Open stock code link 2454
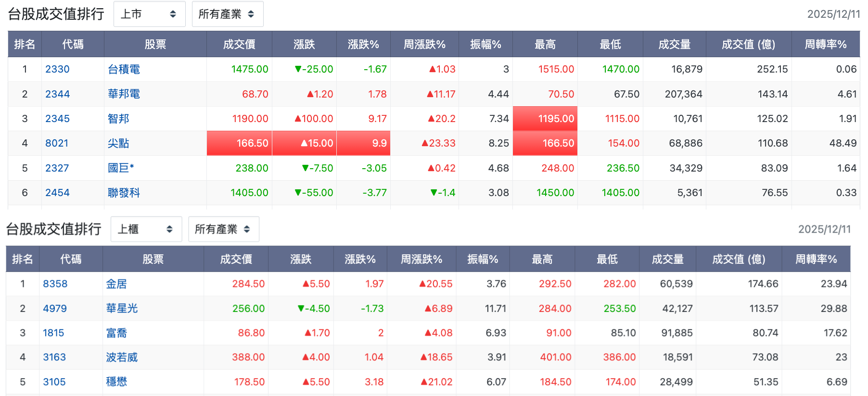Screen dimensions: 868x396 (x=57, y=193)
